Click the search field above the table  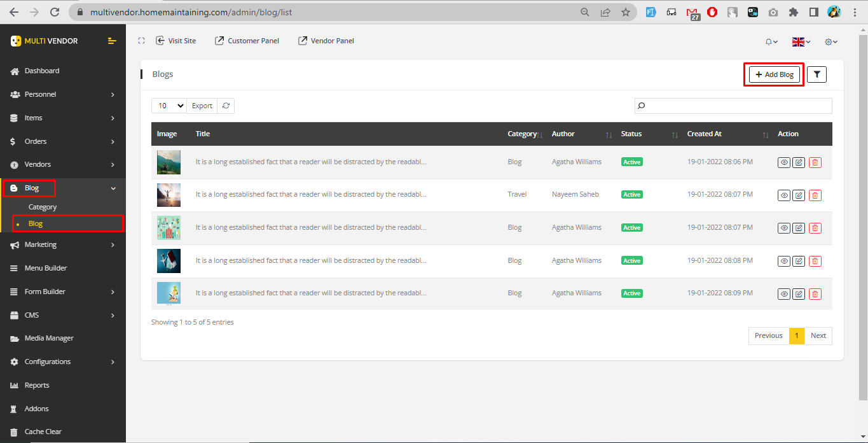(x=733, y=106)
